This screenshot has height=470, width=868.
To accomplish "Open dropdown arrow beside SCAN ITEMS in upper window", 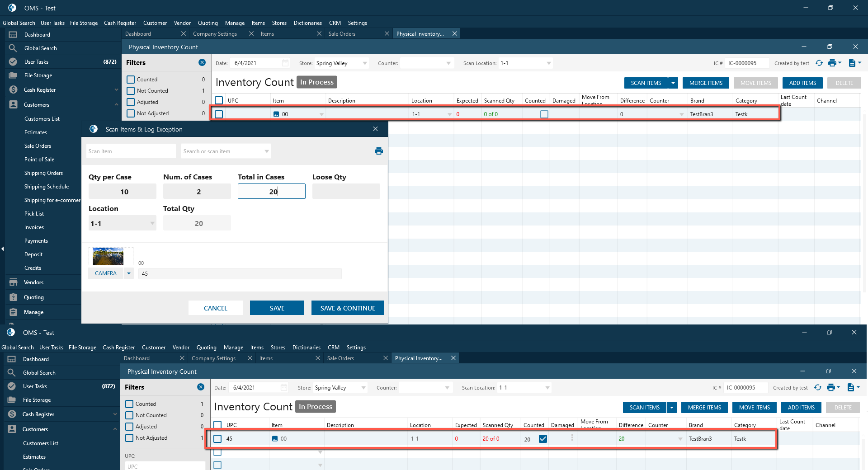I will [673, 83].
